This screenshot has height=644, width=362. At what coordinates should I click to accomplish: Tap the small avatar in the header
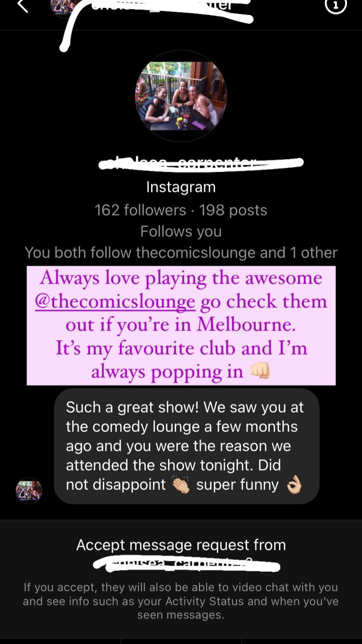point(63,6)
